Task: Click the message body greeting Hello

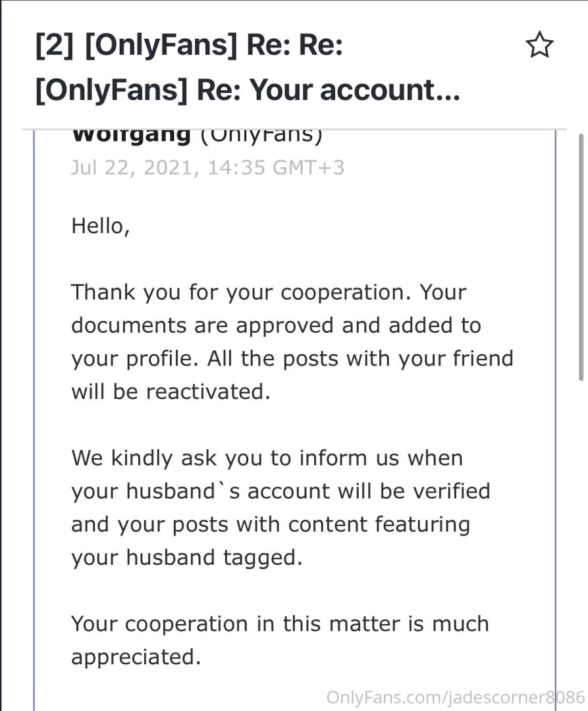Action: tap(100, 226)
